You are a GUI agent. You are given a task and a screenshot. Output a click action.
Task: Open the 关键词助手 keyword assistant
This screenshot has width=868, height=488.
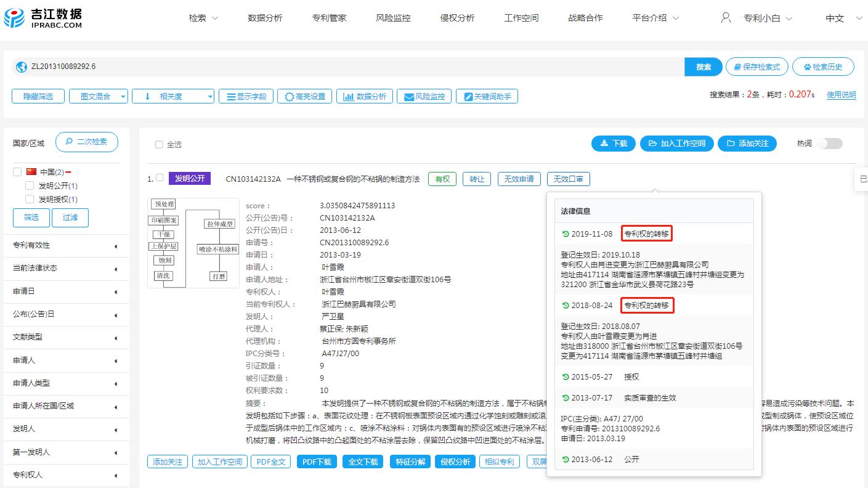(487, 96)
